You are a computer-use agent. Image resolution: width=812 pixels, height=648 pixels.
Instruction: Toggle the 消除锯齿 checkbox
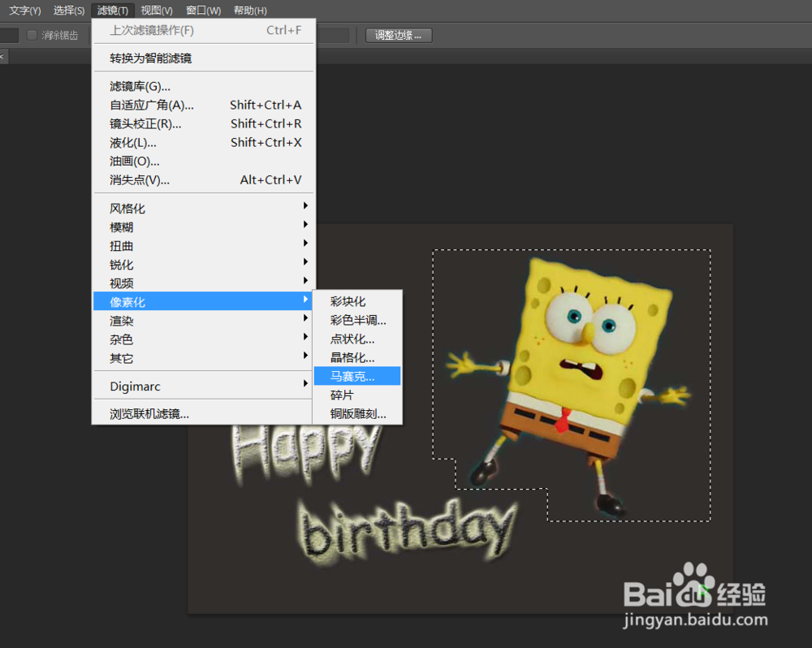tap(32, 35)
